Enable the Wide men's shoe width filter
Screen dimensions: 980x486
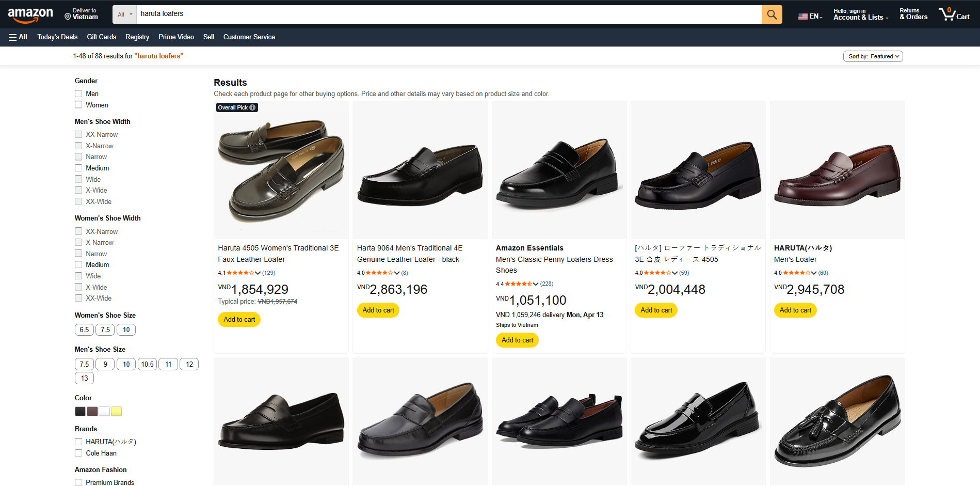[78, 179]
